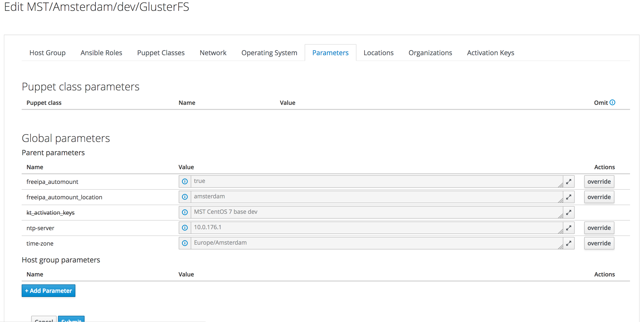
Task: Expand fullscreen editor for freeipa_automount_location value
Action: [569, 197]
